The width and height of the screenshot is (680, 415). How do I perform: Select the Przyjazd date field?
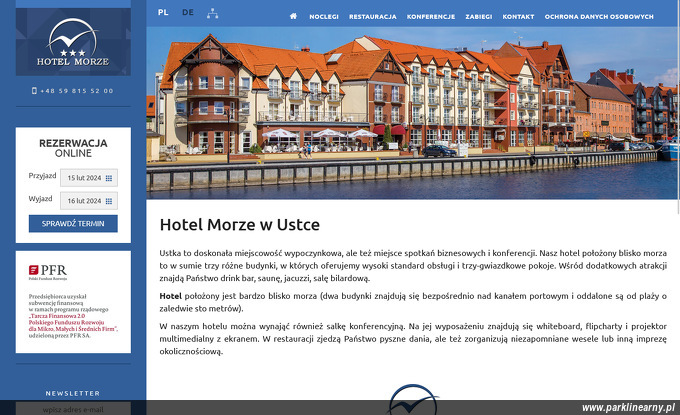[89, 178]
